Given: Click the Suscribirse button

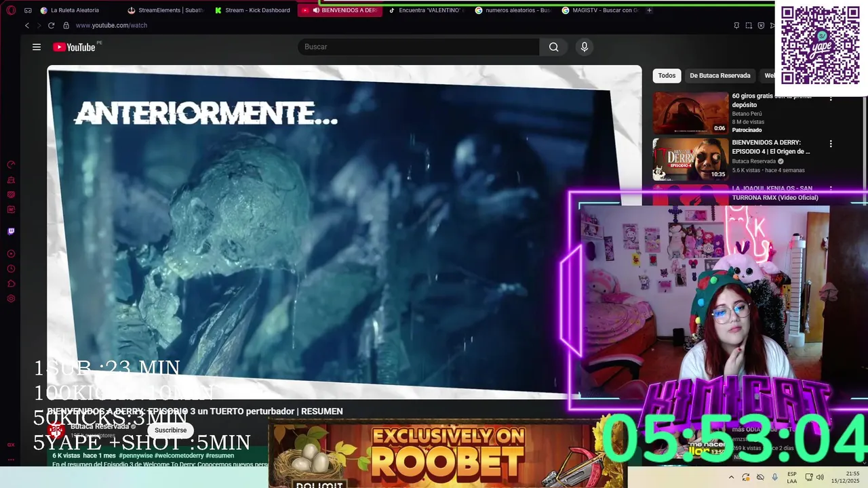Looking at the screenshot, I should pyautogui.click(x=170, y=430).
